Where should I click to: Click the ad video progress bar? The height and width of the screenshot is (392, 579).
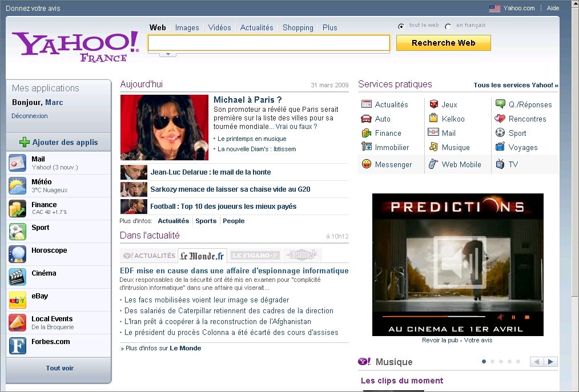[434, 317]
